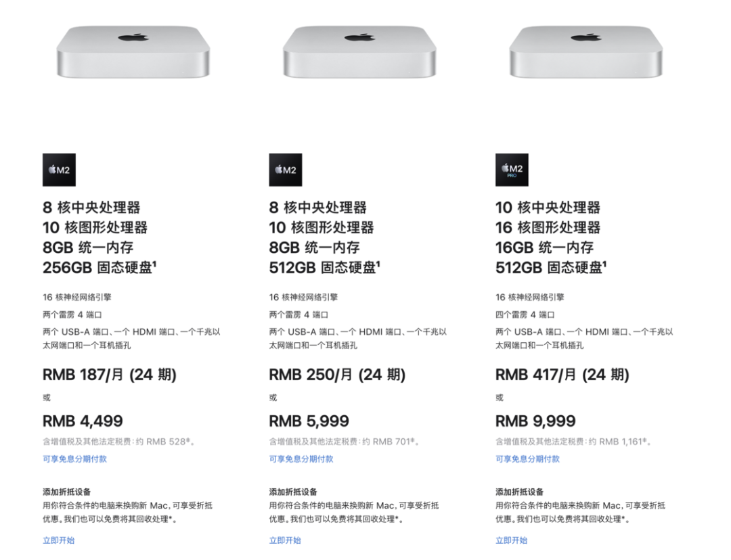Click the RMB 9,999 price text

pyautogui.click(x=535, y=421)
